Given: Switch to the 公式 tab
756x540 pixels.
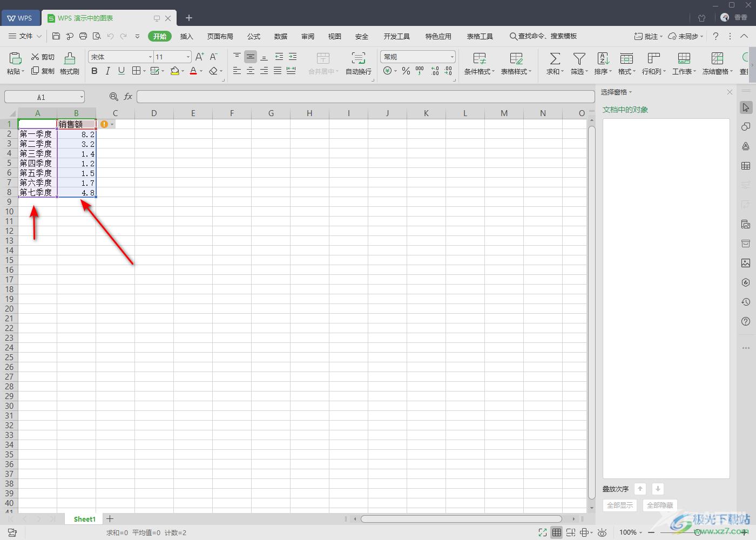Looking at the screenshot, I should (x=253, y=36).
